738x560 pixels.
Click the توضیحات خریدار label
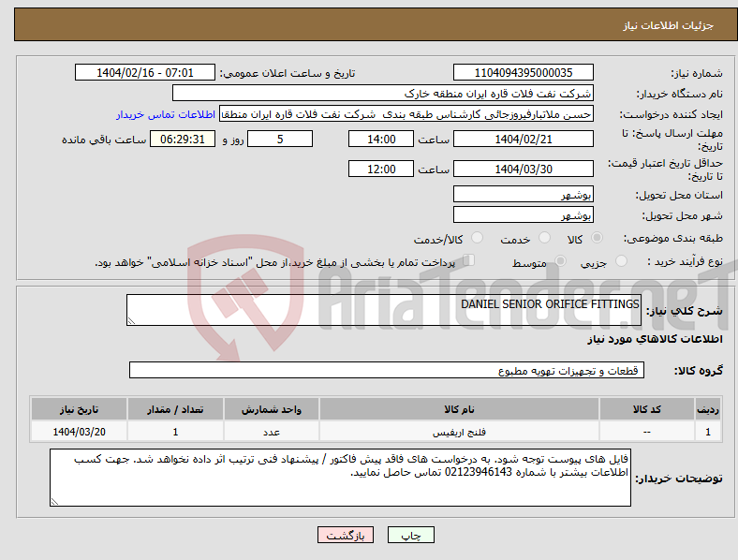click(x=679, y=479)
